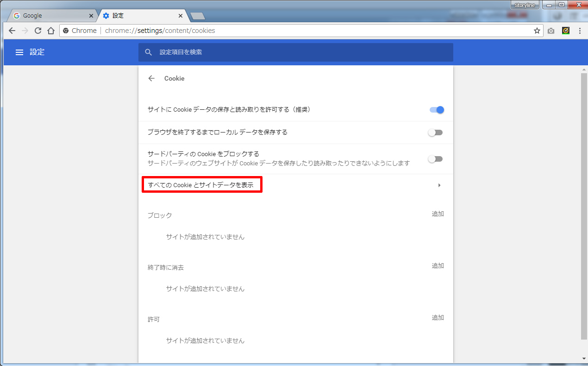Turn on block third-party Cookie toggle
The height and width of the screenshot is (366, 588).
pos(435,159)
